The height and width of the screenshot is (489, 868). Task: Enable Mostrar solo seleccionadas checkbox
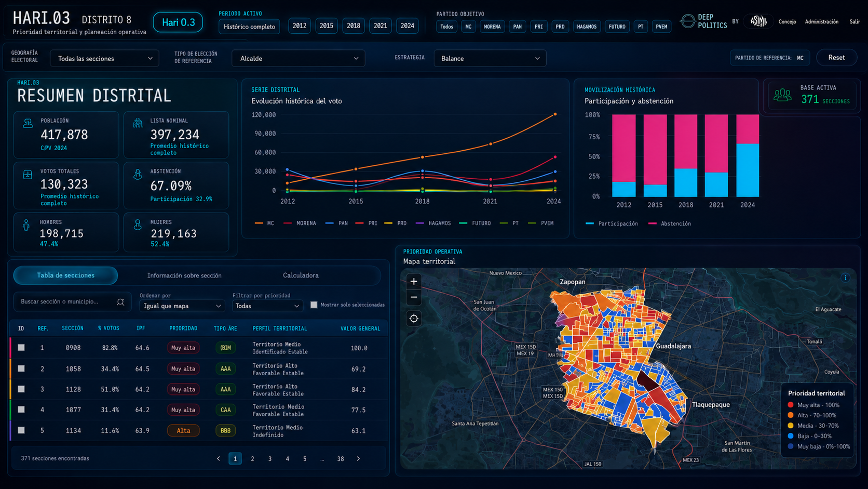(314, 305)
